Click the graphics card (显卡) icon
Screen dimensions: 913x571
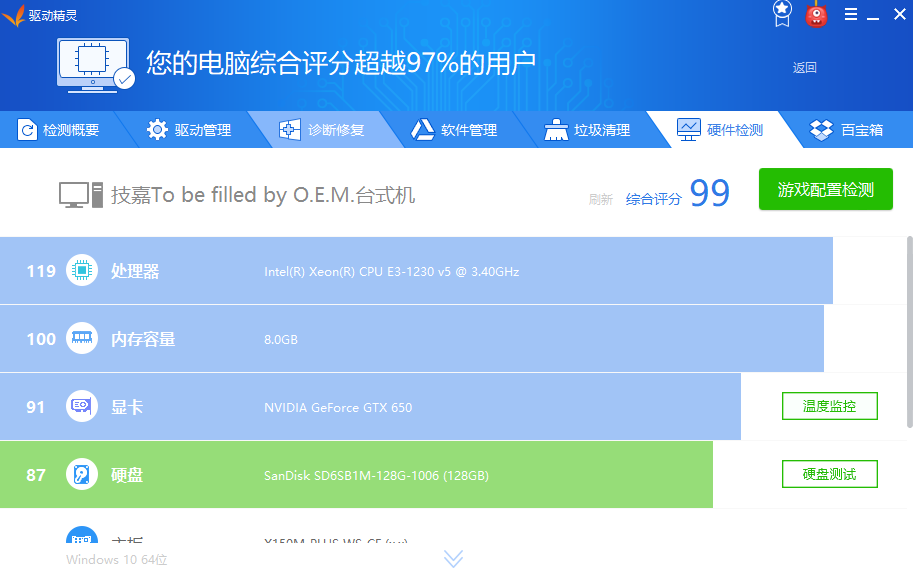(x=82, y=407)
